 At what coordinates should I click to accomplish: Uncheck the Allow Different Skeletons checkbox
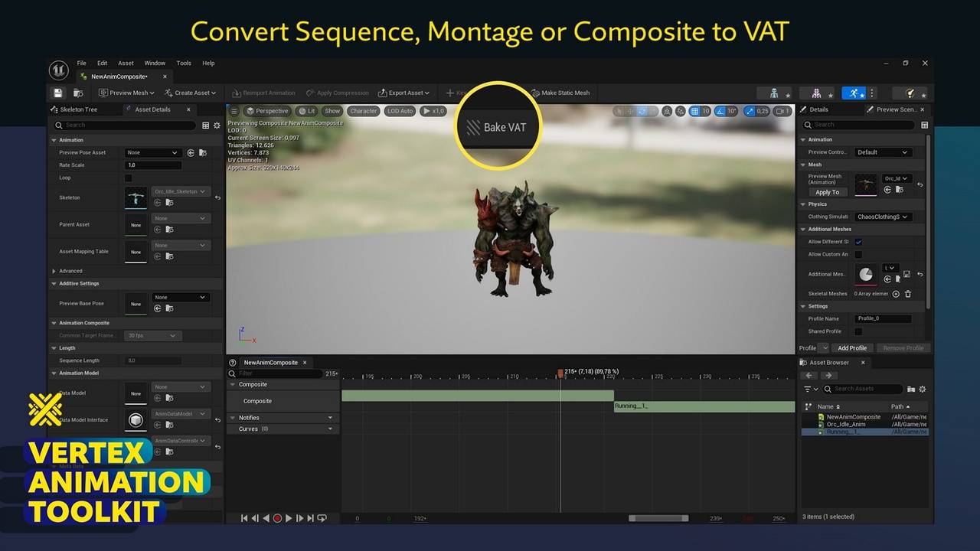point(858,242)
